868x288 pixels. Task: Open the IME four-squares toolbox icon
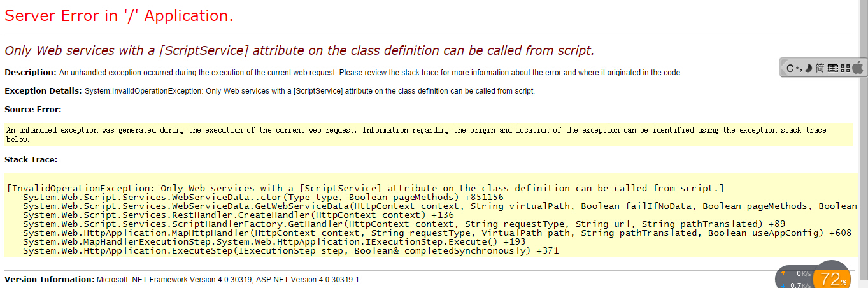(x=845, y=68)
